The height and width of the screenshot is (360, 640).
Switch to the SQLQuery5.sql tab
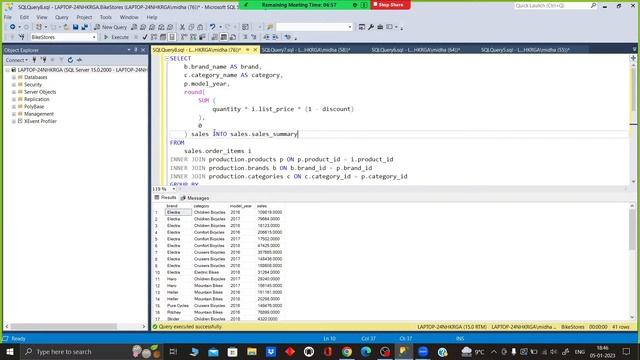click(525, 50)
